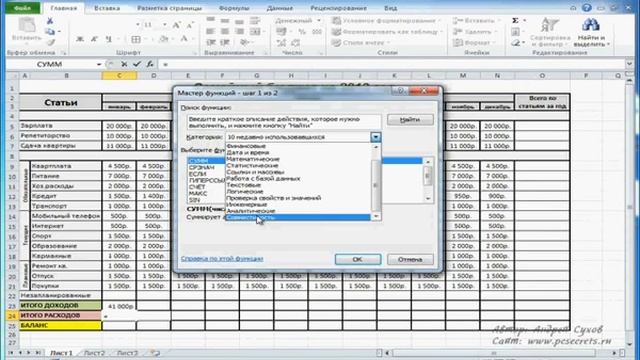Viewport: 640px width, 360px height.
Task: Open Сортировка и фильтр menu
Action: click(x=550, y=32)
